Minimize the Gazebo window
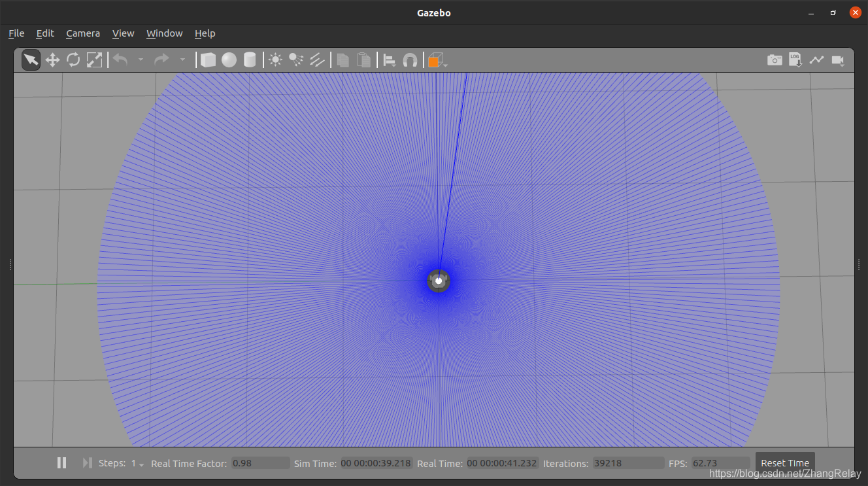This screenshot has width=868, height=486. pyautogui.click(x=810, y=12)
